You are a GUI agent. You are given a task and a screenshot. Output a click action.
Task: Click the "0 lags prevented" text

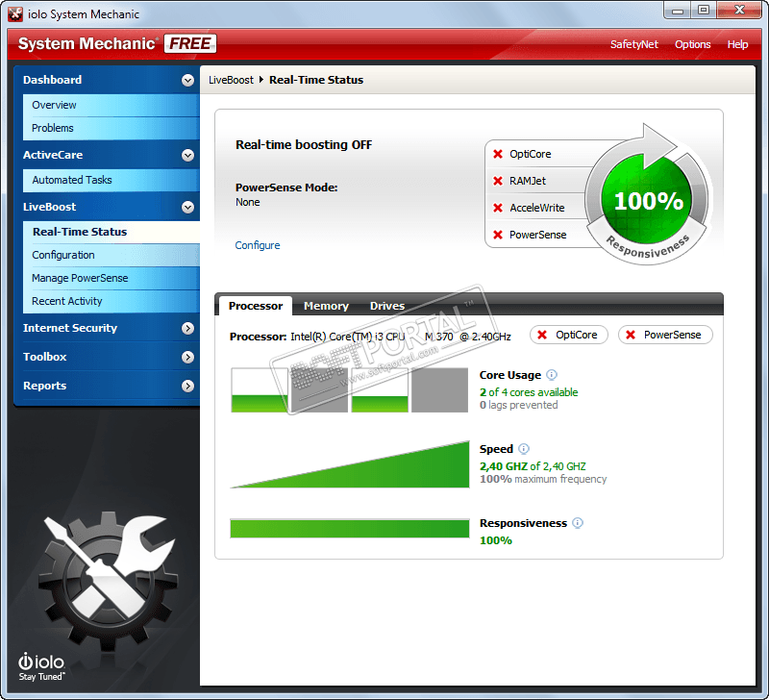point(518,405)
